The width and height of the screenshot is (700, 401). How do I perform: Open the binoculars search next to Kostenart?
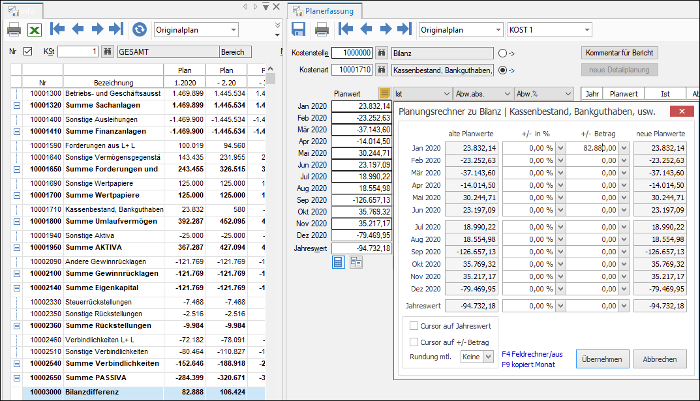point(381,70)
